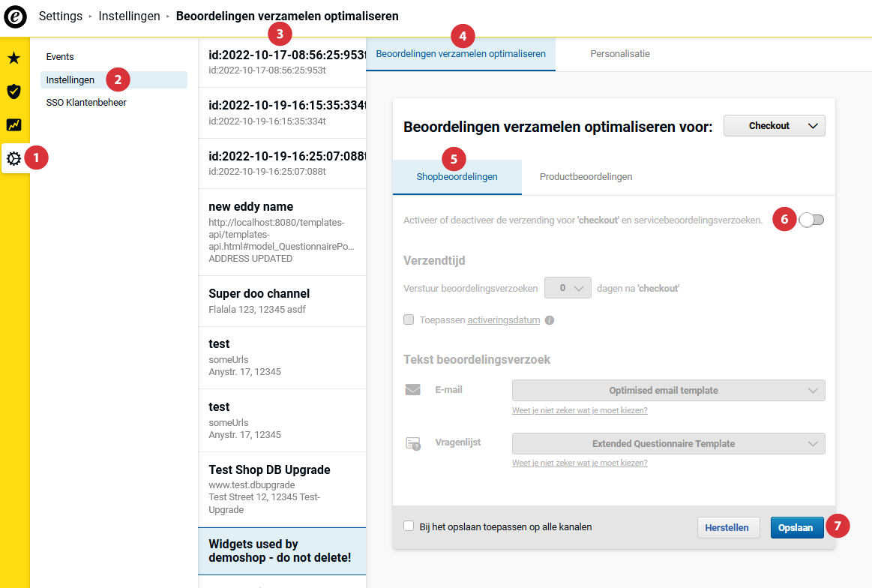Image resolution: width=872 pixels, height=588 pixels.
Task: Select the Super doo channel entry
Action: pyautogui.click(x=282, y=301)
